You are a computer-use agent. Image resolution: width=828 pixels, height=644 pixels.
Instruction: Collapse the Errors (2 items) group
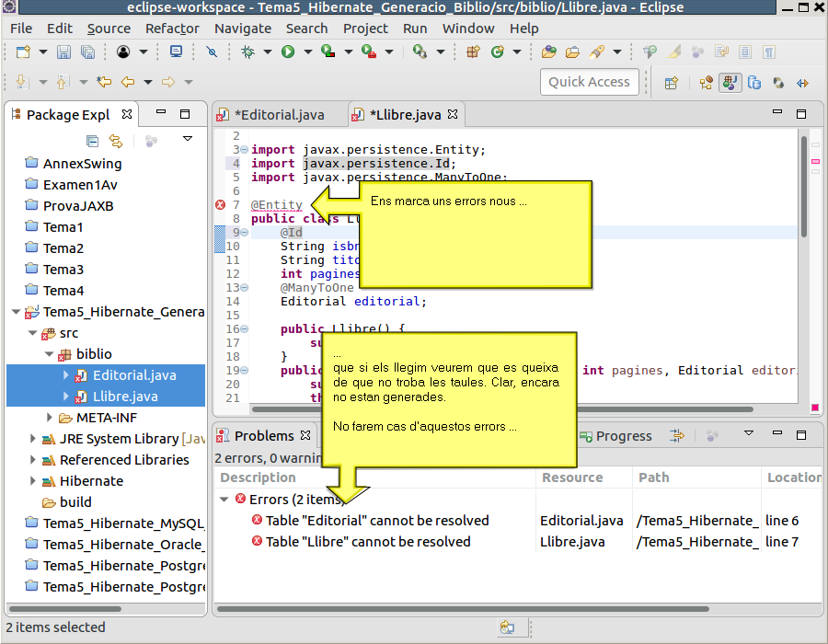pyautogui.click(x=224, y=500)
